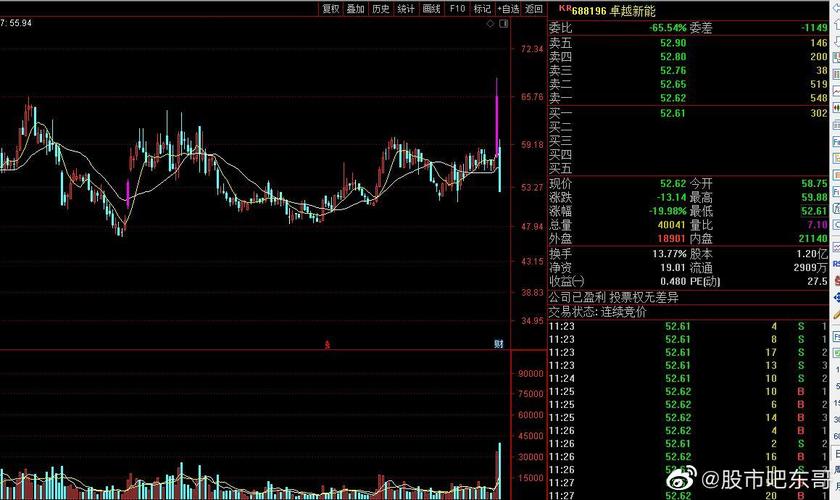
Task: Open the 统计 statistics tool
Action: pos(406,9)
